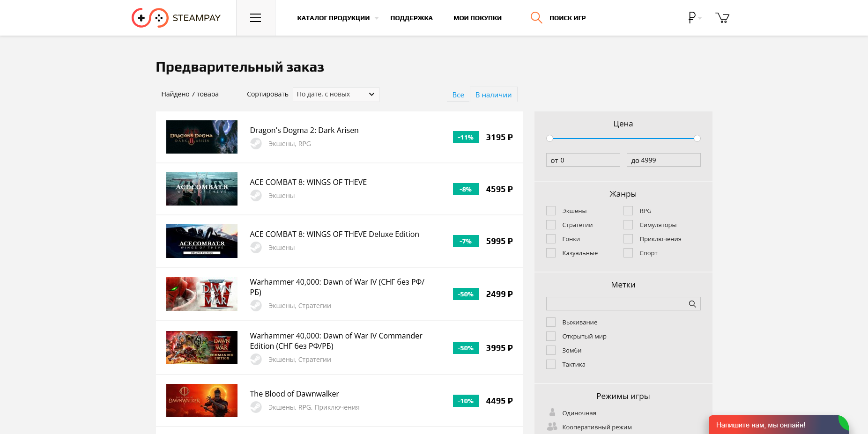The width and height of the screenshot is (868, 434).
Task: Open ACE COMBAT 8 Deluxe Edition title link
Action: 334,234
